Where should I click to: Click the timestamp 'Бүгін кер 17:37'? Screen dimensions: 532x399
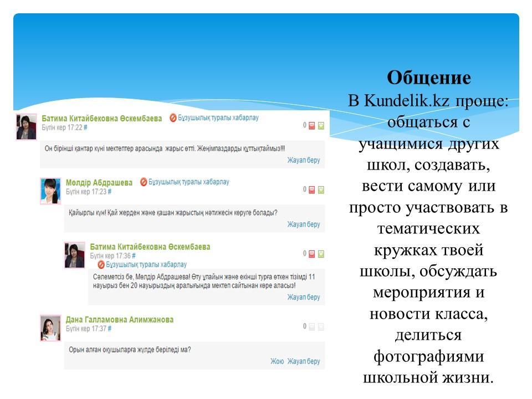click(x=86, y=329)
